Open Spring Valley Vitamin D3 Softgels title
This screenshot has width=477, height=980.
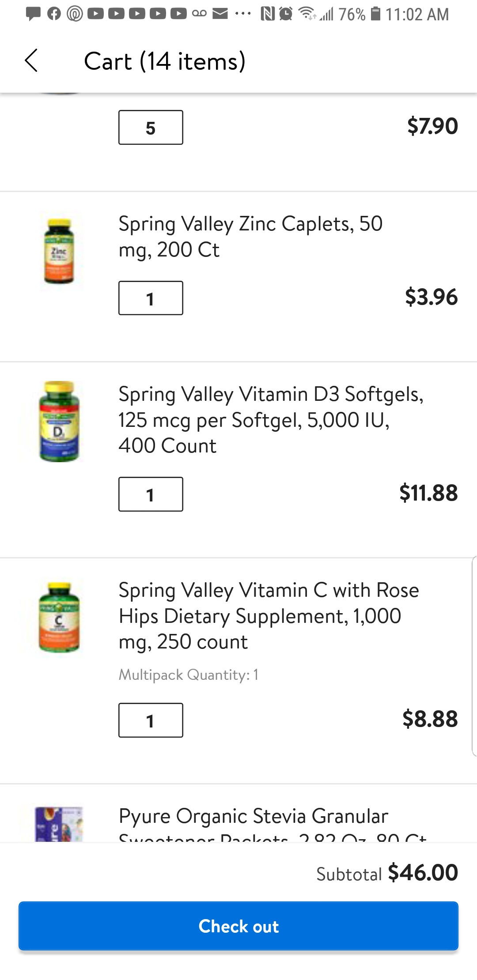pyautogui.click(x=271, y=420)
